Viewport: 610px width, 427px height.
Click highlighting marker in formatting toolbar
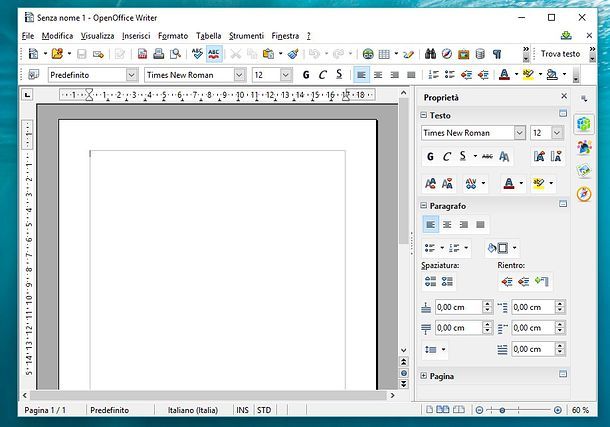[x=528, y=75]
